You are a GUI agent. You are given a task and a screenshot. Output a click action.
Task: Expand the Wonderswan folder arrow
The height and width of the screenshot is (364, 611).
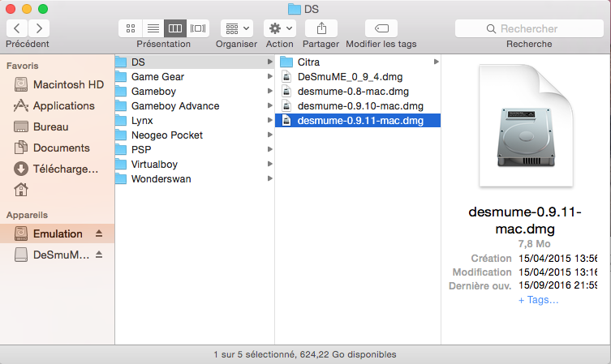[x=269, y=178]
